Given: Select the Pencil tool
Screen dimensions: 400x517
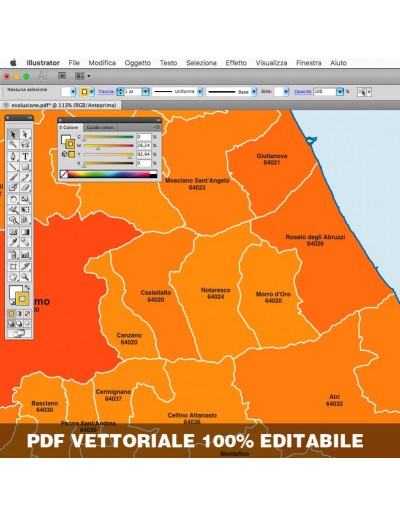Looking at the screenshot, I should point(25,177).
